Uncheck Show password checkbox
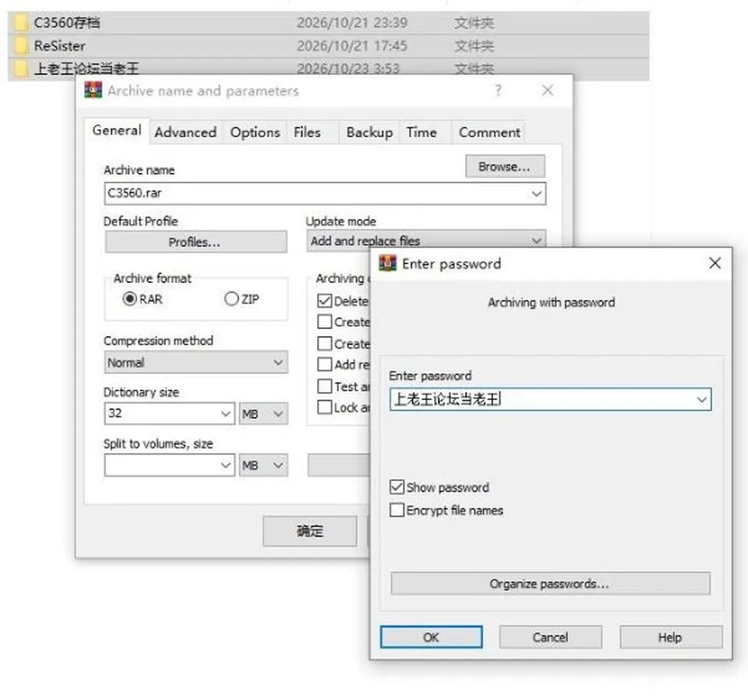Image resolution: width=748 pixels, height=700 pixels. coord(397,487)
